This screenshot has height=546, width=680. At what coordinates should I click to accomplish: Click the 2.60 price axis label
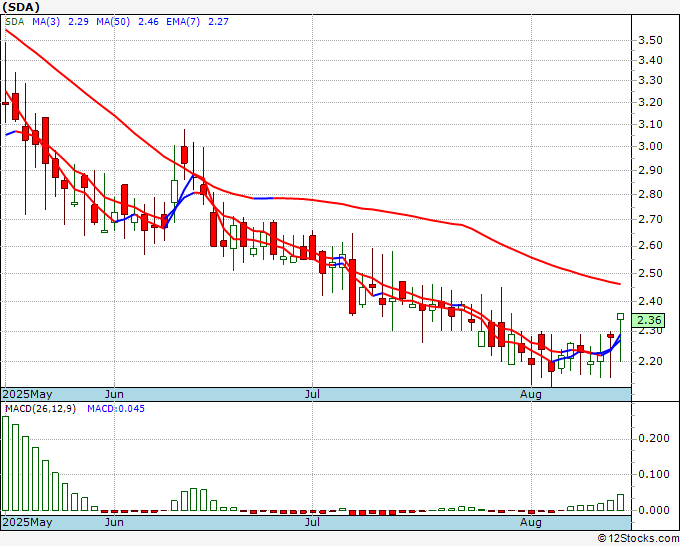[x=650, y=245]
